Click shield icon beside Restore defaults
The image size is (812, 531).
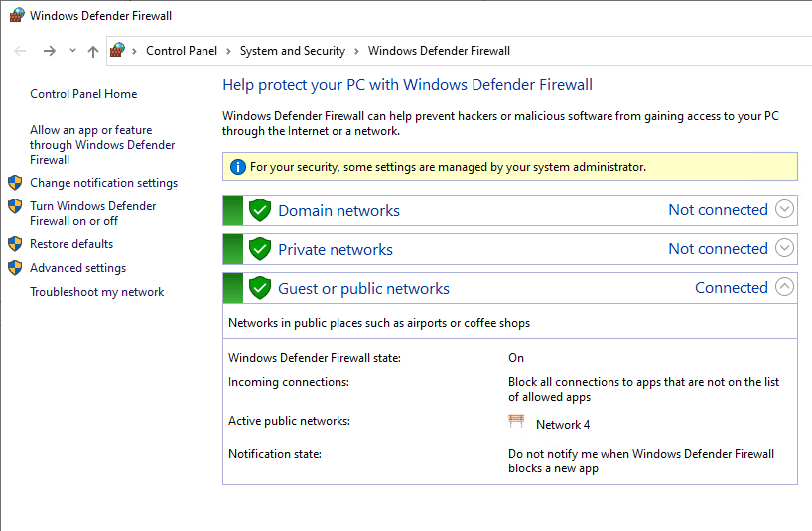pos(15,243)
